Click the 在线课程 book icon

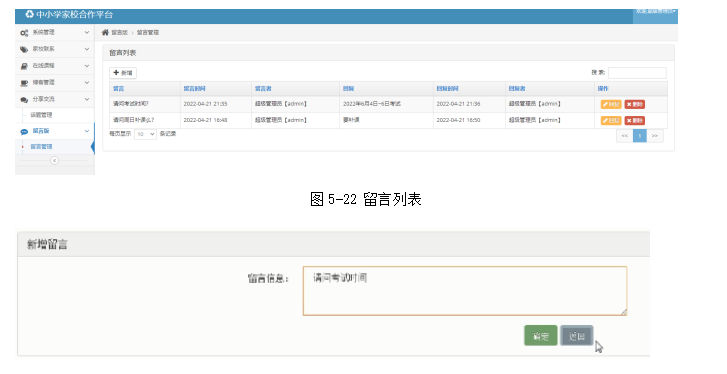point(24,66)
